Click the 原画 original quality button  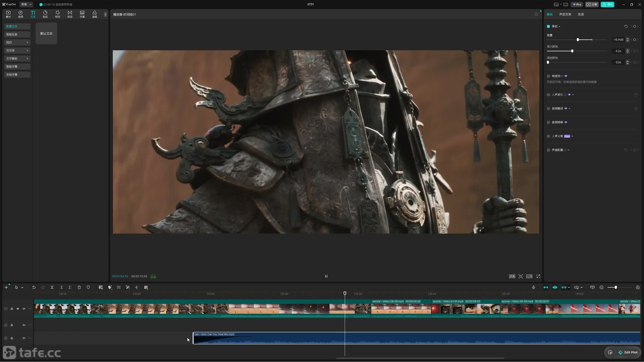[x=512, y=276]
